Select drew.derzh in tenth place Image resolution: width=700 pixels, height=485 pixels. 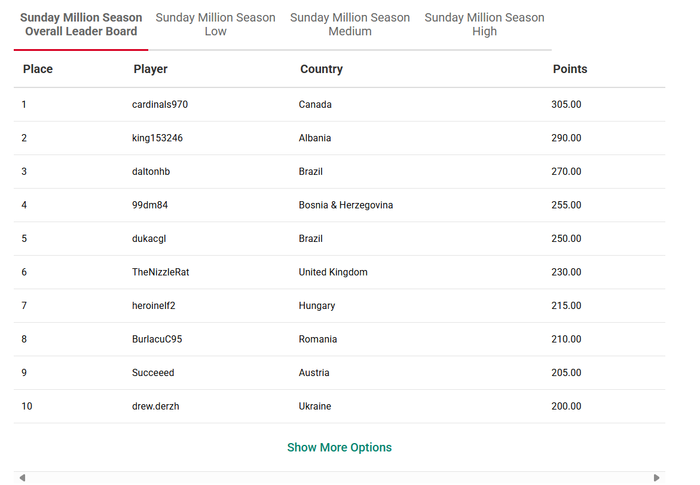(155, 407)
